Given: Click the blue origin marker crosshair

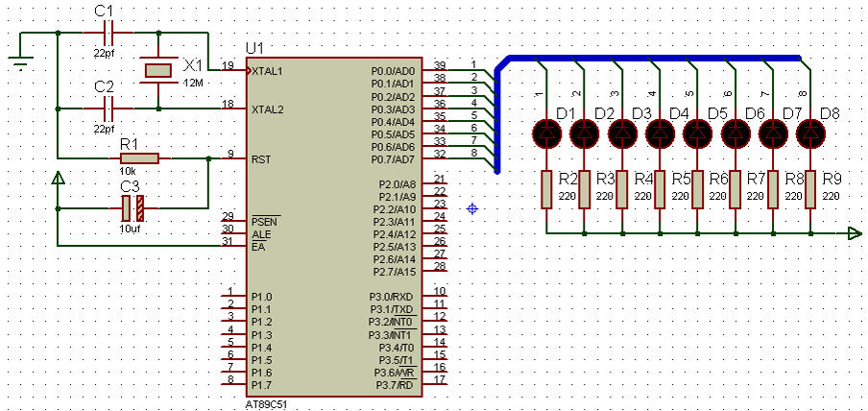Looking at the screenshot, I should (x=471, y=208).
